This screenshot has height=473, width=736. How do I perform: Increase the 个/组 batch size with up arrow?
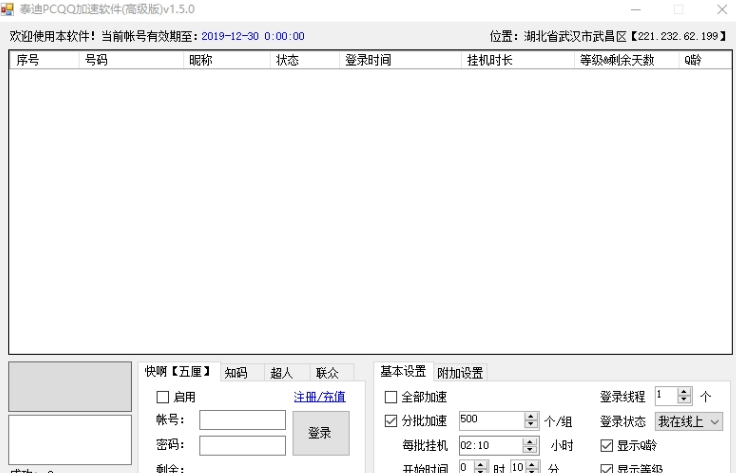531,417
